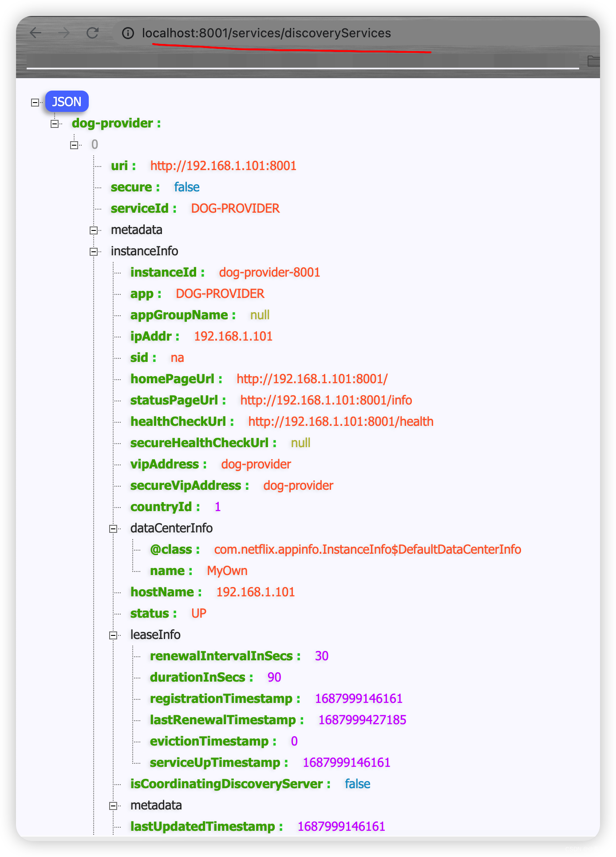Click the evictionTimestamp value 0
Viewport: 616px width, 857px height.
tap(294, 741)
